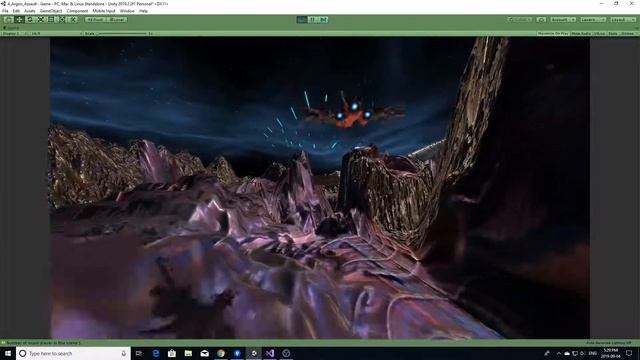The height and width of the screenshot is (360, 640).
Task: Select the custom editor tools icon
Action: click(72, 20)
